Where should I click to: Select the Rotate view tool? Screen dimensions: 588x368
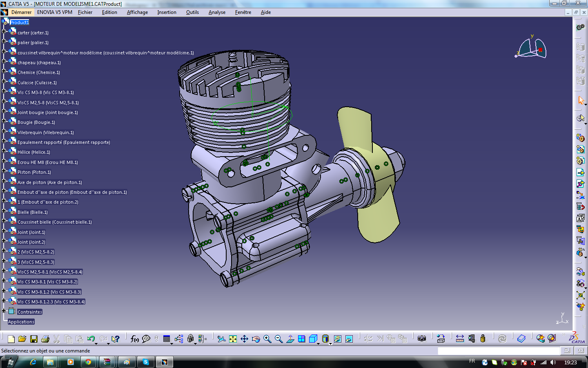(256, 339)
